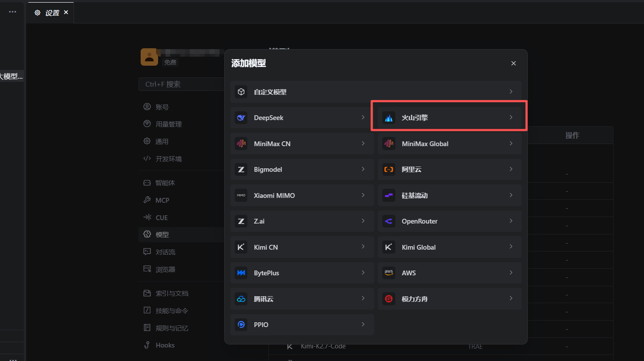Click the AWS logo icon
644x361 pixels.
tap(389, 273)
